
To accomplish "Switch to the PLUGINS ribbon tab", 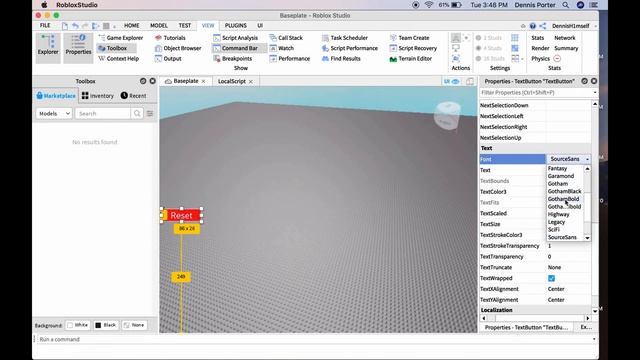I will tap(236, 25).
